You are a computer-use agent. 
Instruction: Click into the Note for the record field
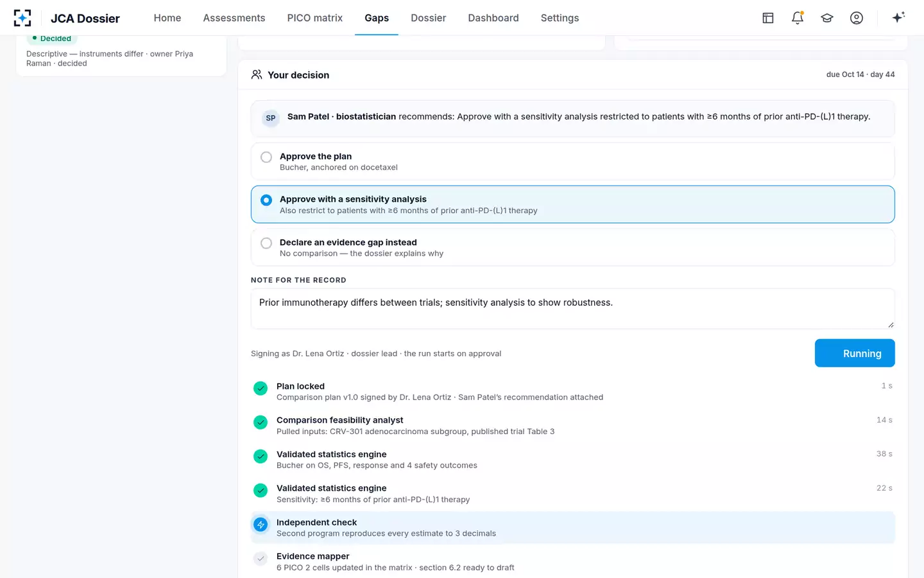pos(573,309)
